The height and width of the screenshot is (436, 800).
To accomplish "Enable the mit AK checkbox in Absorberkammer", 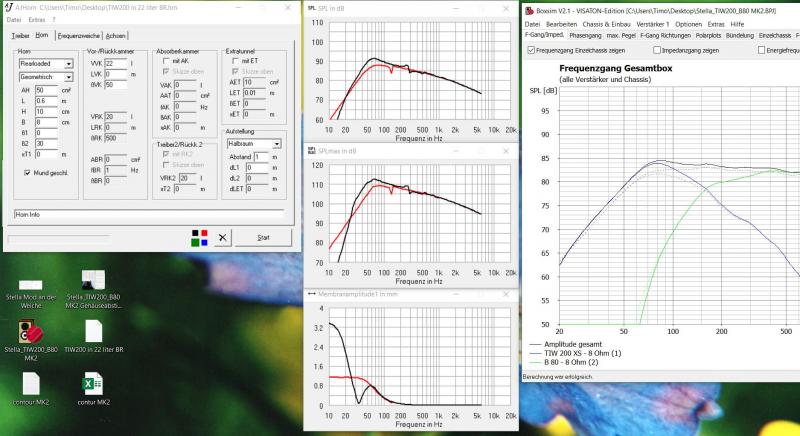I will click(166, 61).
